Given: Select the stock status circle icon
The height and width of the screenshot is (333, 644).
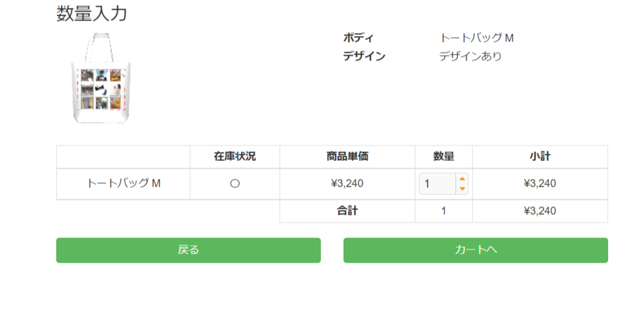Looking at the screenshot, I should pyautogui.click(x=235, y=183).
